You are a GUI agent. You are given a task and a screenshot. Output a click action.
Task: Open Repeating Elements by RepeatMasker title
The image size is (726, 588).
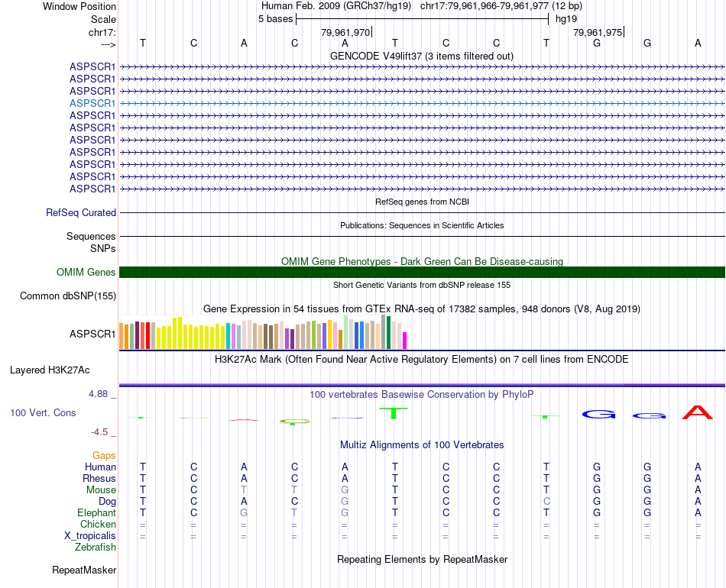coord(422,559)
